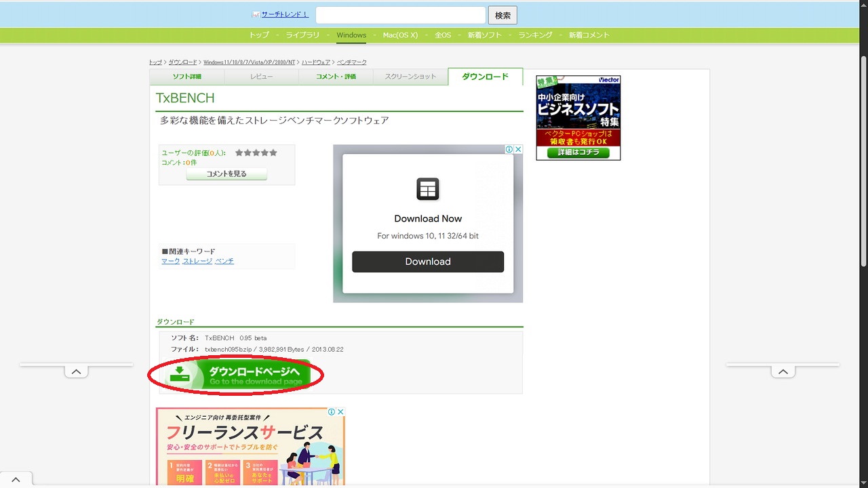Expand left side panel chevron
This screenshot has height=488, width=868.
click(x=76, y=371)
